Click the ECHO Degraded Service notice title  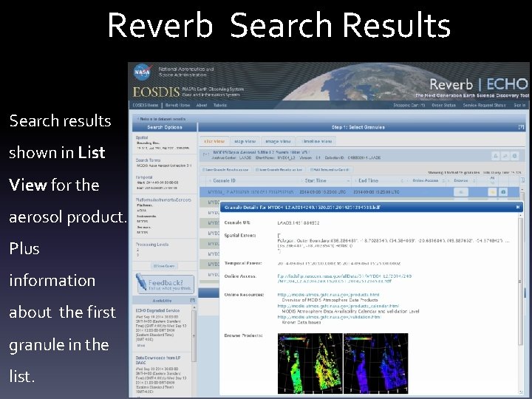pos(157,310)
